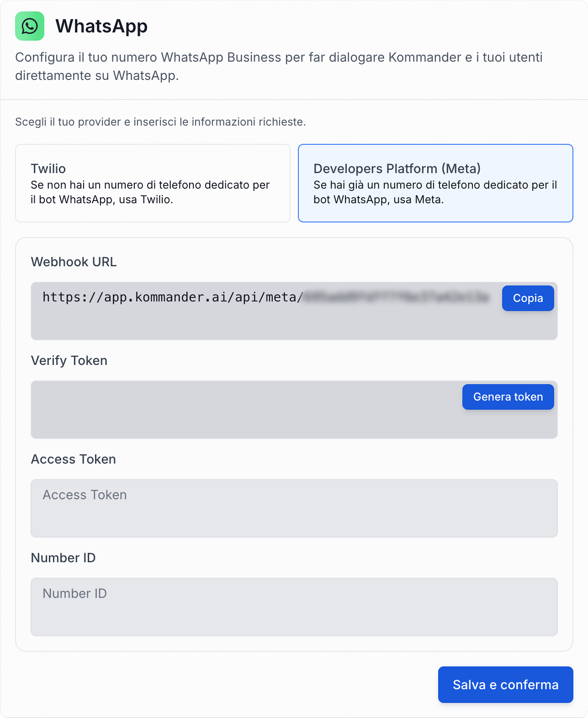Click the blurred part of the webhook URL
Image resolution: width=588 pixels, height=718 pixels.
(396, 298)
